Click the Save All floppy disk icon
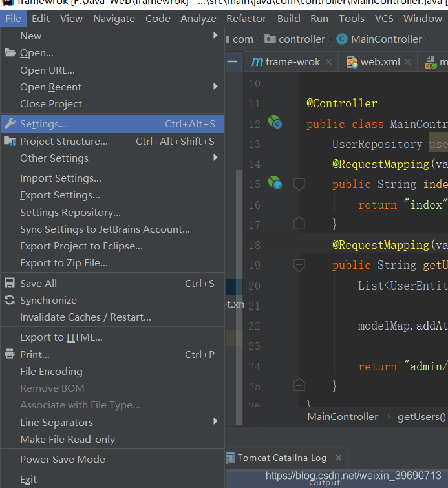The width and height of the screenshot is (448, 488). point(10,283)
